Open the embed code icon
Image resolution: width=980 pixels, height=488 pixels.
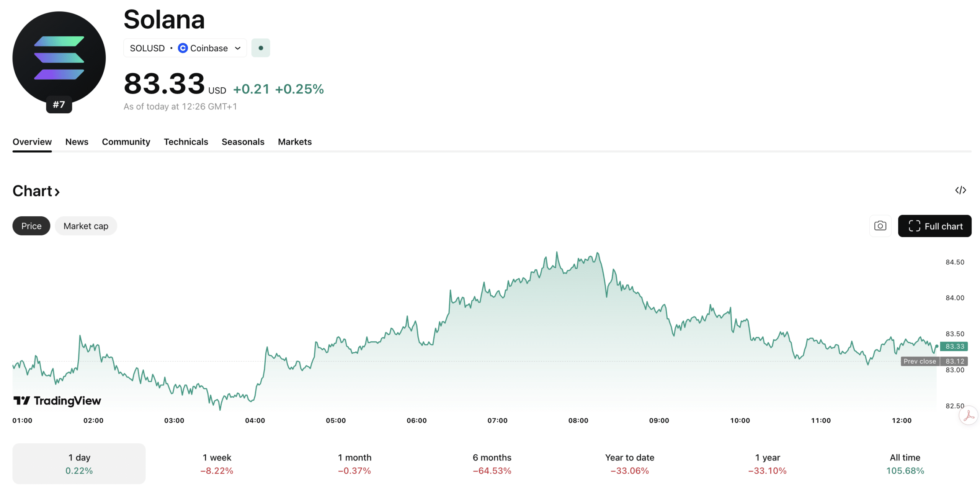960,190
